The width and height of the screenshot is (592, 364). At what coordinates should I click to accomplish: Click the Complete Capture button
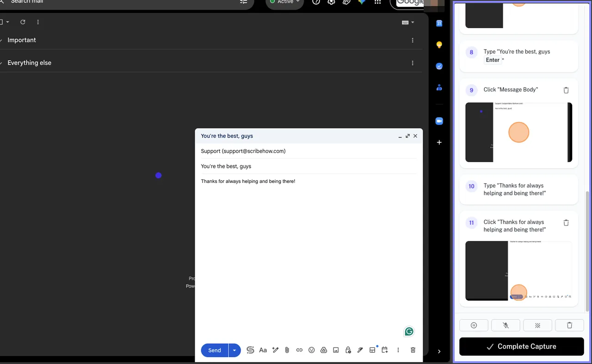(x=522, y=346)
